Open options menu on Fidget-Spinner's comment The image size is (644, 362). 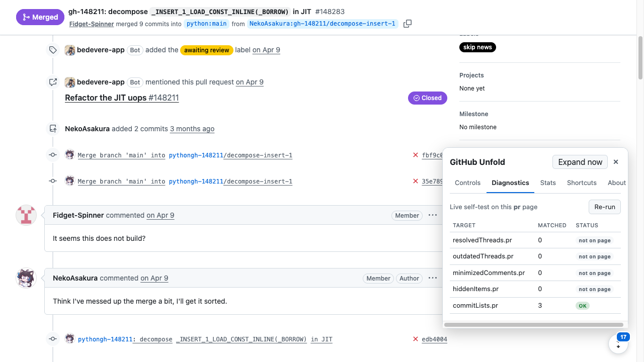(433, 215)
